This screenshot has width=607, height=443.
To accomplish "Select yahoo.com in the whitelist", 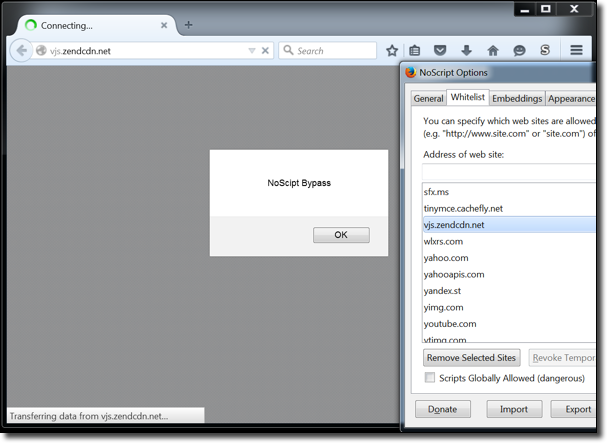I will coord(509,258).
